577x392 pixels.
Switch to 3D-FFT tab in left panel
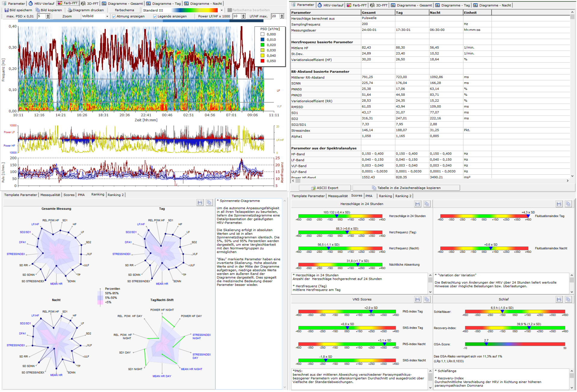click(x=90, y=4)
